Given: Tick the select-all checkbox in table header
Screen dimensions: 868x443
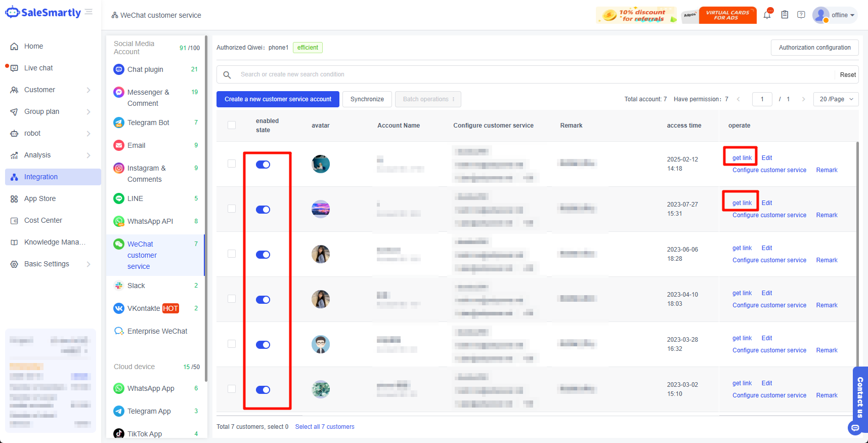Looking at the screenshot, I should pyautogui.click(x=232, y=125).
